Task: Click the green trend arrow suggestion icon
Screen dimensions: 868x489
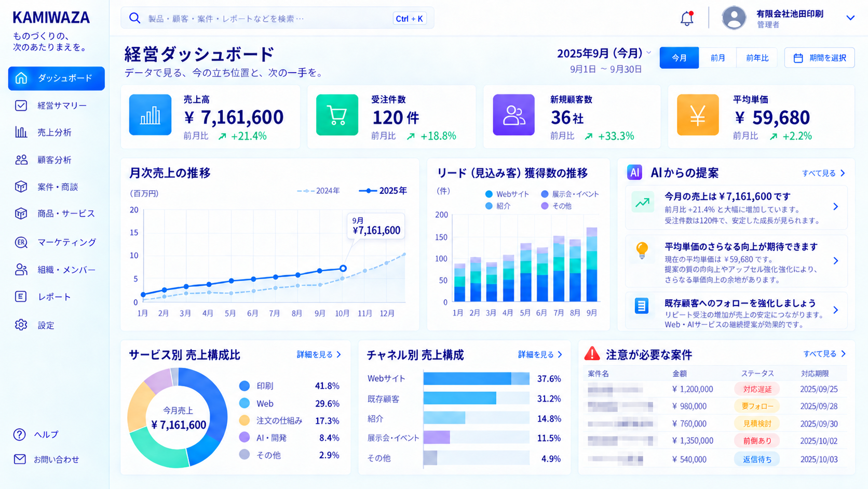Action: tap(642, 202)
